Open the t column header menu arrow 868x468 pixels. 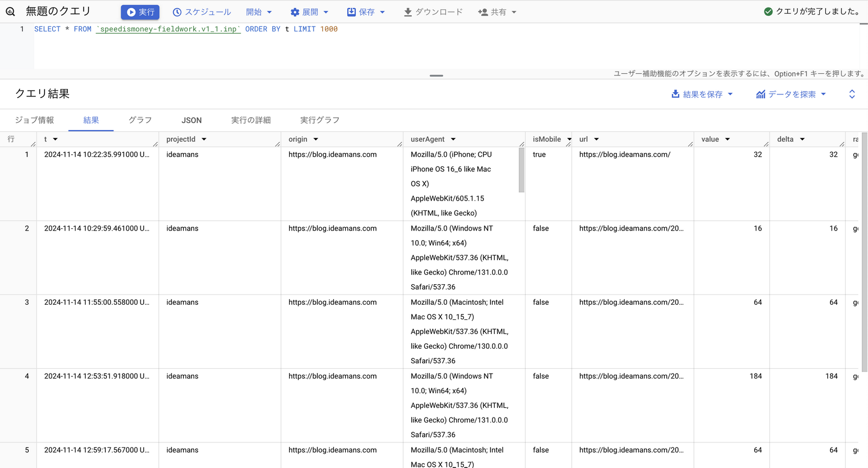point(55,139)
